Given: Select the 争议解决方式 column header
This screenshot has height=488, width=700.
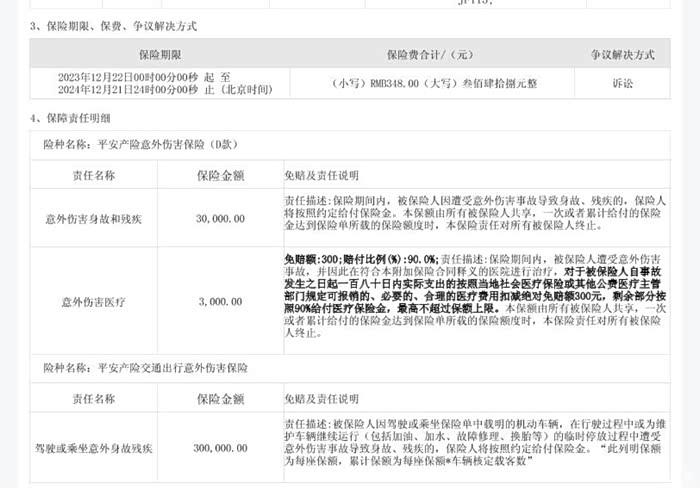Looking at the screenshot, I should [x=621, y=53].
